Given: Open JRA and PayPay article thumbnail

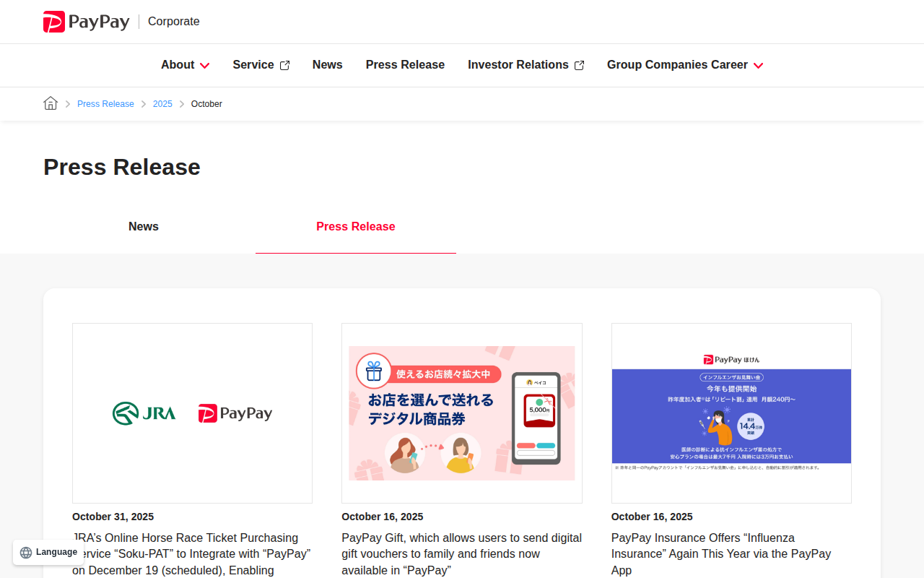Looking at the screenshot, I should pyautogui.click(x=192, y=413).
